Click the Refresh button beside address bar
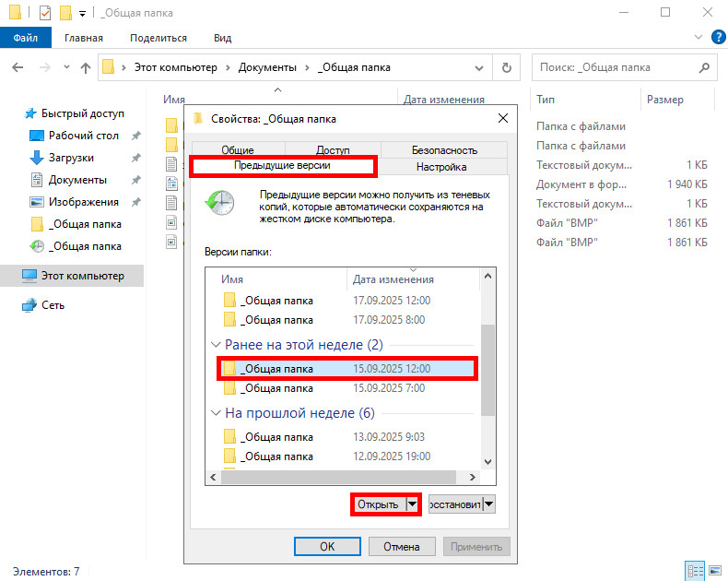This screenshot has width=728, height=581. pyautogui.click(x=506, y=67)
